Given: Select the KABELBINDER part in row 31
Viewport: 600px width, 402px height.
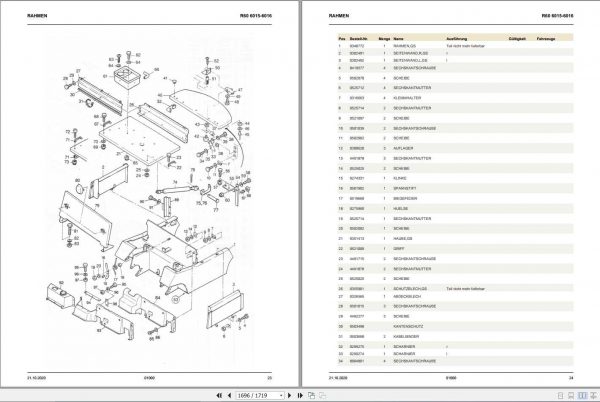Looking at the screenshot, I should (406, 337).
